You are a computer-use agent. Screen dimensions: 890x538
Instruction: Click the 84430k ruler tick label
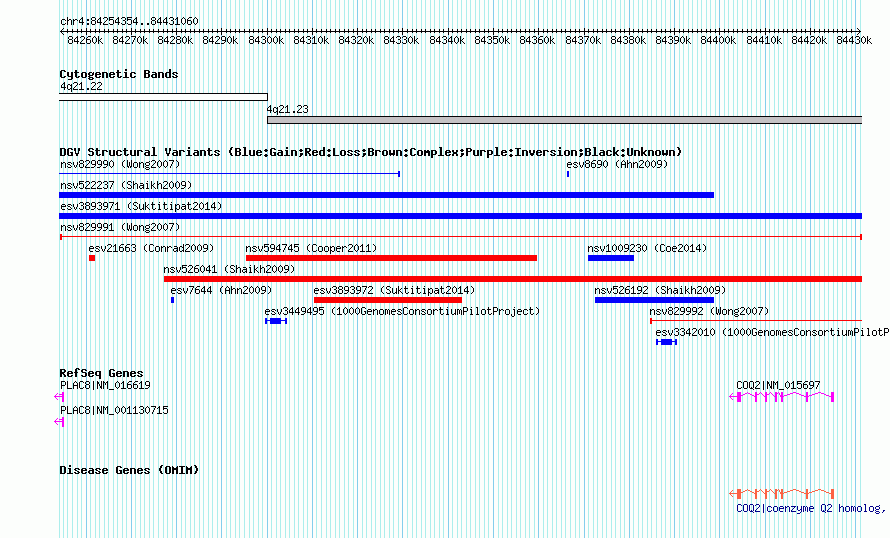pos(854,40)
